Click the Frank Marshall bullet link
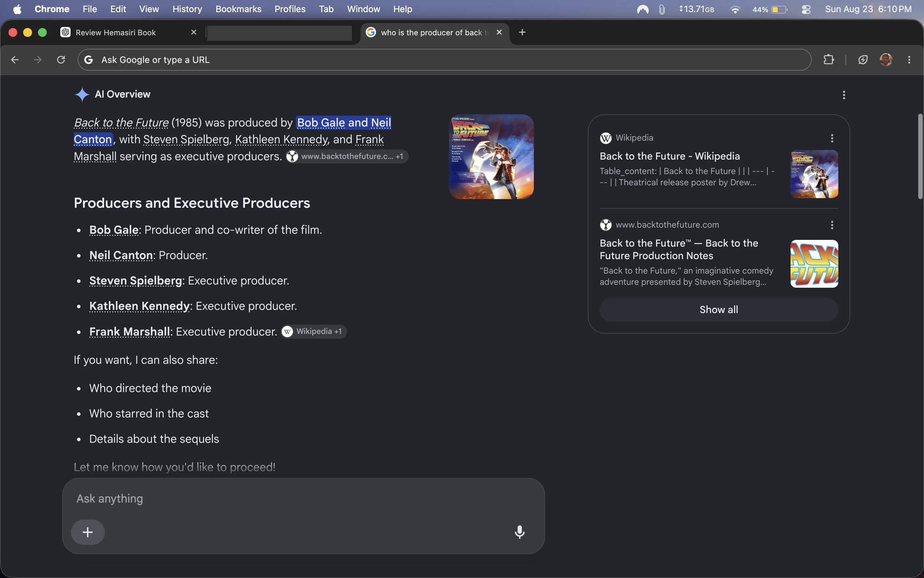The image size is (924, 578). (x=129, y=331)
